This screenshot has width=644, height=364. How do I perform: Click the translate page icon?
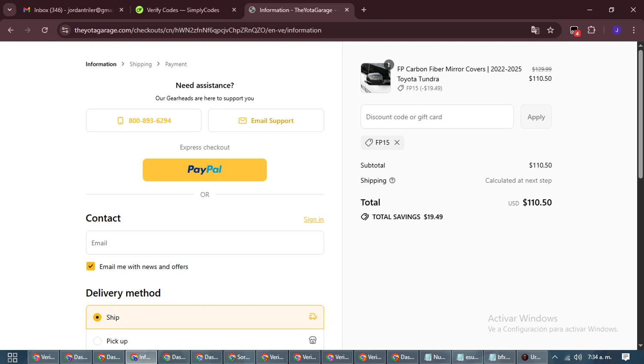pos(535,30)
